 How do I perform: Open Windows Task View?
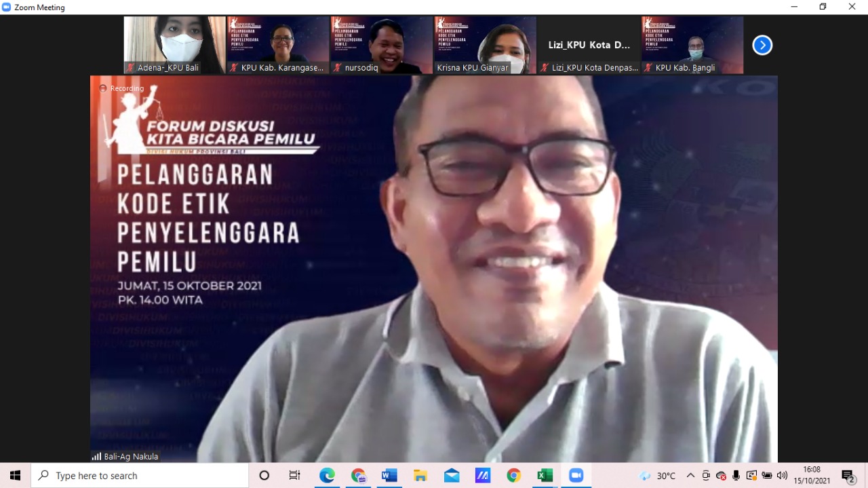[x=295, y=476]
